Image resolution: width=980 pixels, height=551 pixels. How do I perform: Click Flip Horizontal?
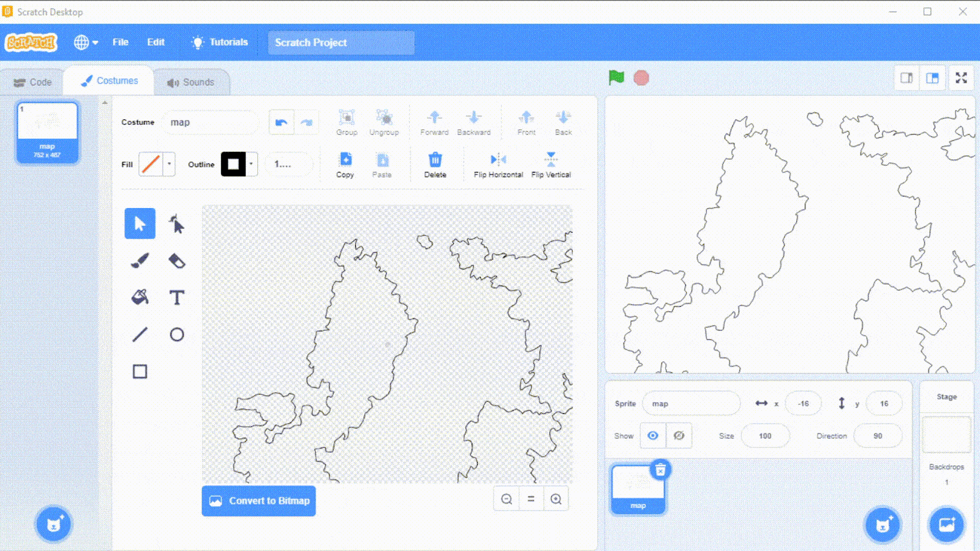pyautogui.click(x=498, y=165)
